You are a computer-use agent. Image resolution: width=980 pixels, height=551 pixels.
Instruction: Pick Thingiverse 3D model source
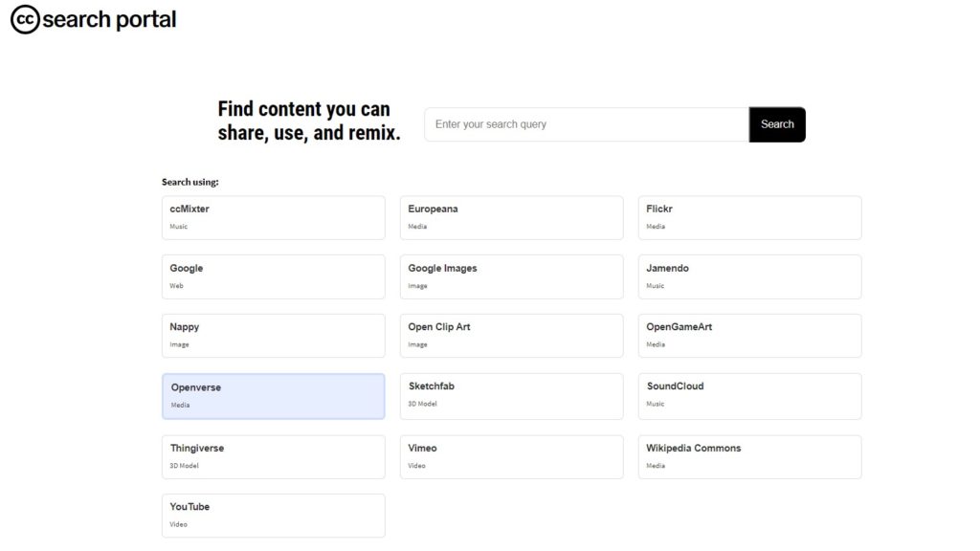tap(273, 456)
